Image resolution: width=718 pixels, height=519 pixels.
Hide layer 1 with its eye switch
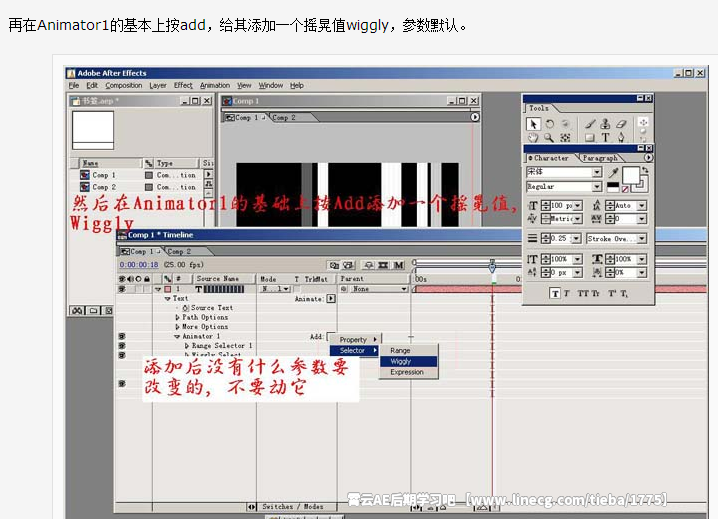pos(122,289)
